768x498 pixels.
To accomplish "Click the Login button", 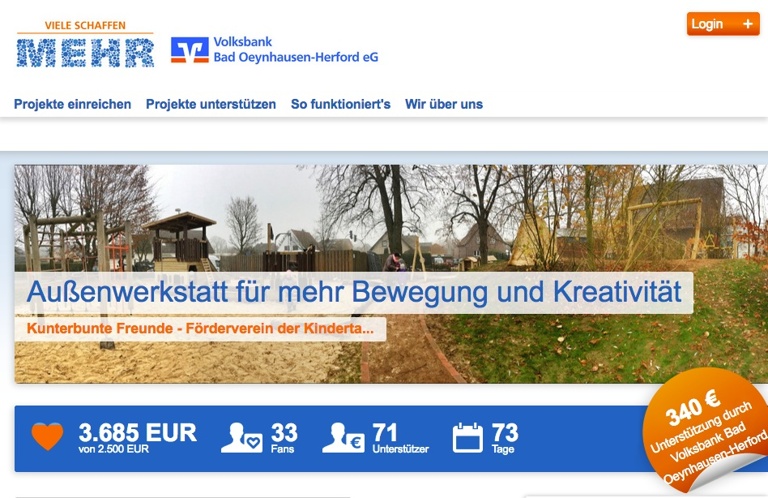I will (x=723, y=24).
